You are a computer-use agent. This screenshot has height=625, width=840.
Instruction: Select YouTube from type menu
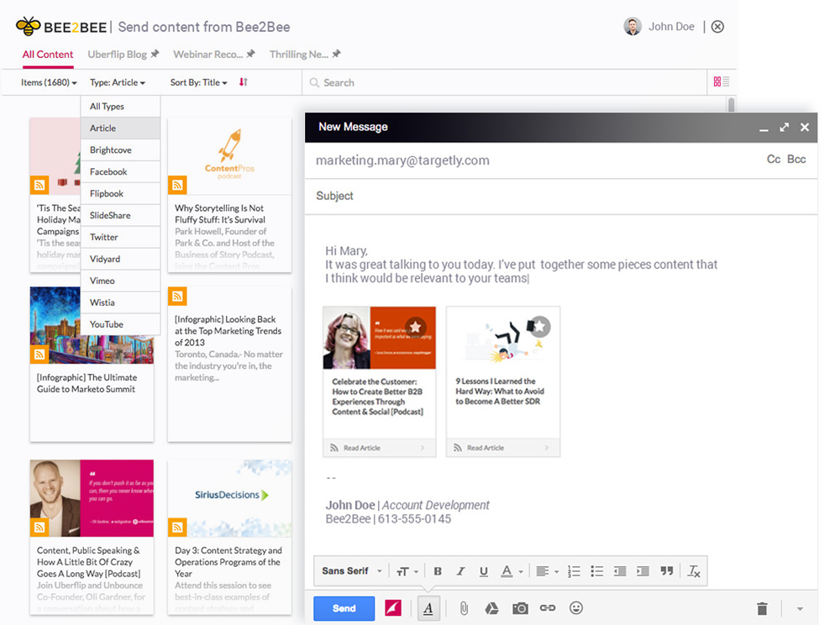click(x=120, y=324)
